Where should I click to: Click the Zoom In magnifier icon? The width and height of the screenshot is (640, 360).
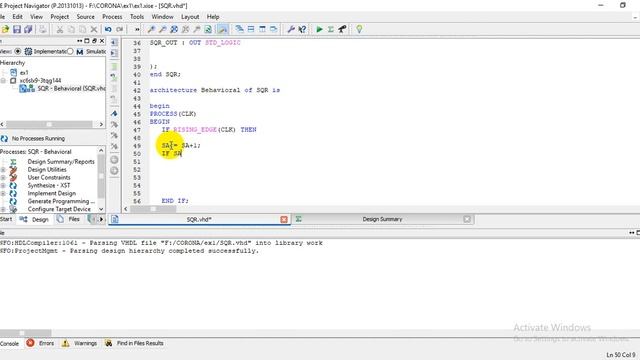[x=151, y=29]
